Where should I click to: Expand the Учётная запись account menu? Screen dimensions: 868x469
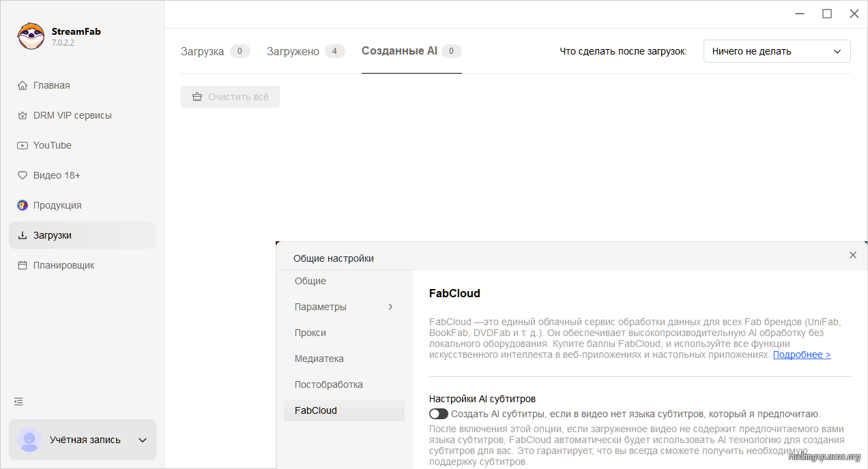pos(143,440)
